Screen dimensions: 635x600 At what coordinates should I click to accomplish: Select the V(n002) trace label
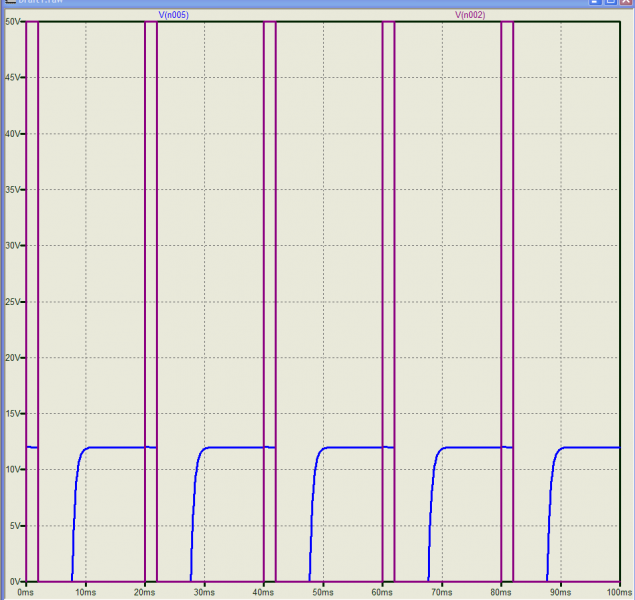click(470, 15)
